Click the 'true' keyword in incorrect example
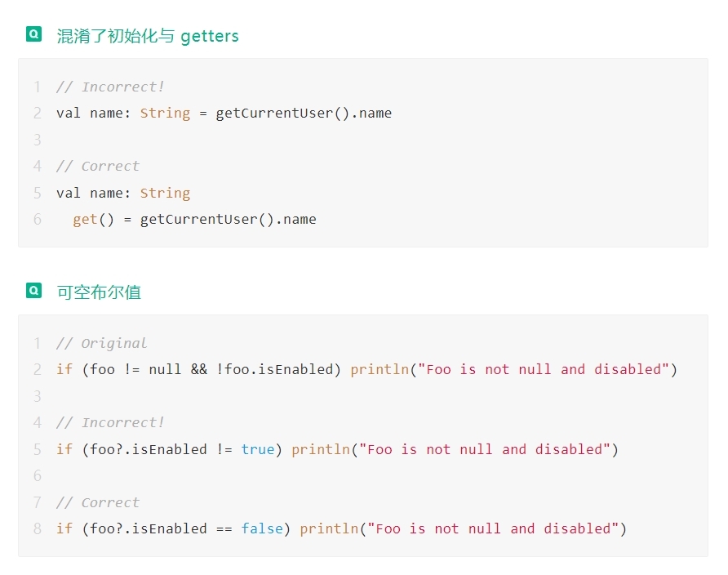The width and height of the screenshot is (728, 575). coord(258,449)
